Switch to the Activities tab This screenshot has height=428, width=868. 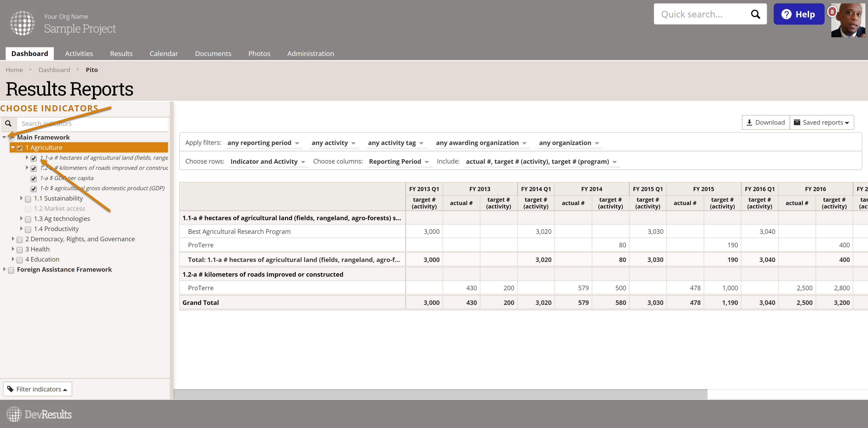(79, 54)
